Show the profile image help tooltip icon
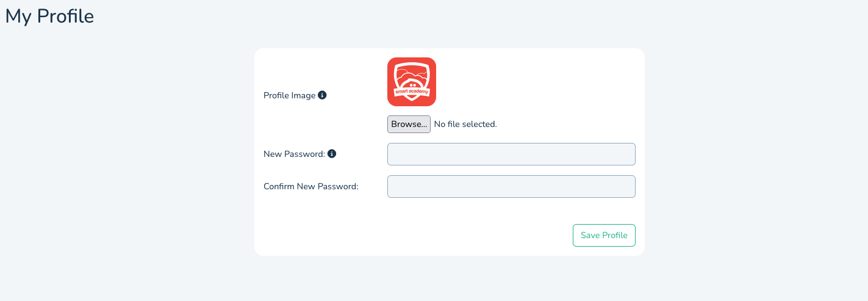 tap(323, 95)
